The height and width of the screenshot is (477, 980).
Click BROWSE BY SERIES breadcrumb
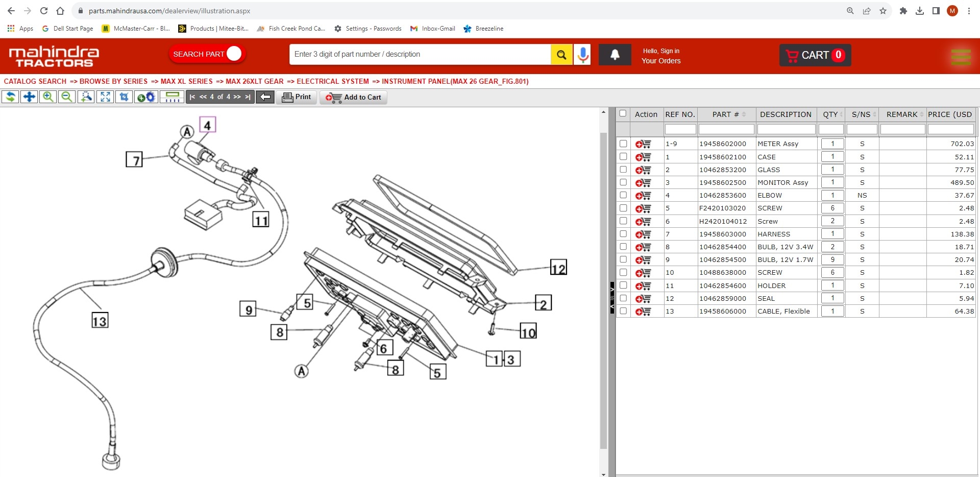(x=113, y=81)
